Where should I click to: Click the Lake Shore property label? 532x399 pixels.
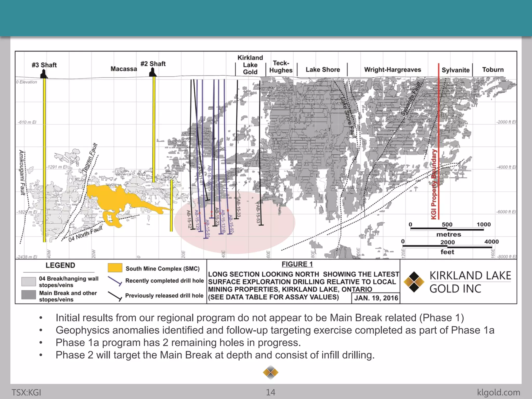point(323,70)
